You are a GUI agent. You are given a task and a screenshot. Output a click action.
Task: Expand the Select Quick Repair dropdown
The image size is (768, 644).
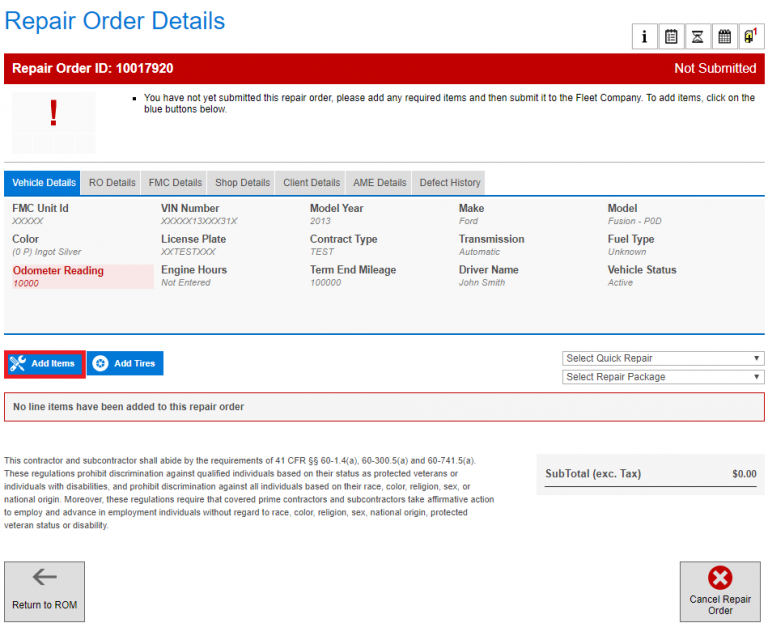663,358
